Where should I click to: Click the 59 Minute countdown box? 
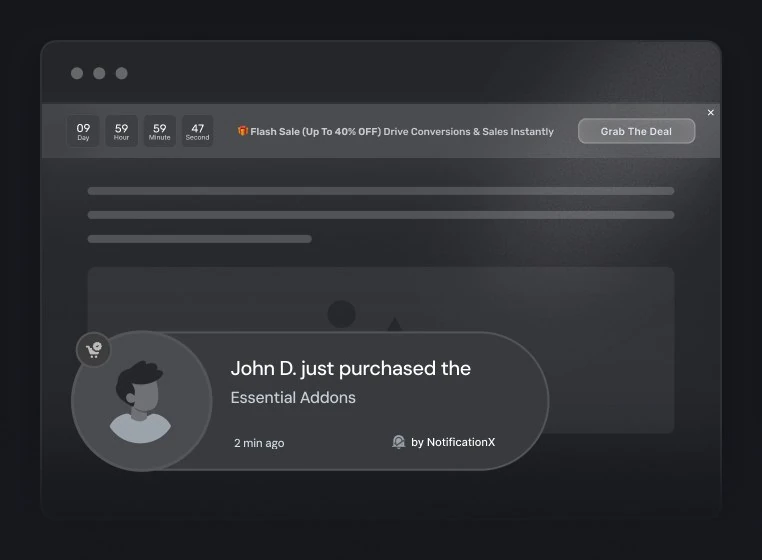tap(159, 131)
